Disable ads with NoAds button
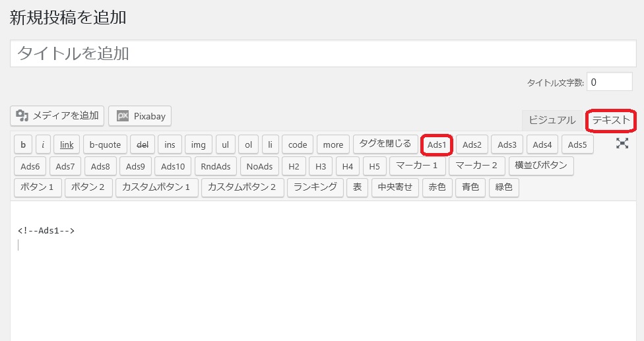The image size is (644, 341). (259, 166)
